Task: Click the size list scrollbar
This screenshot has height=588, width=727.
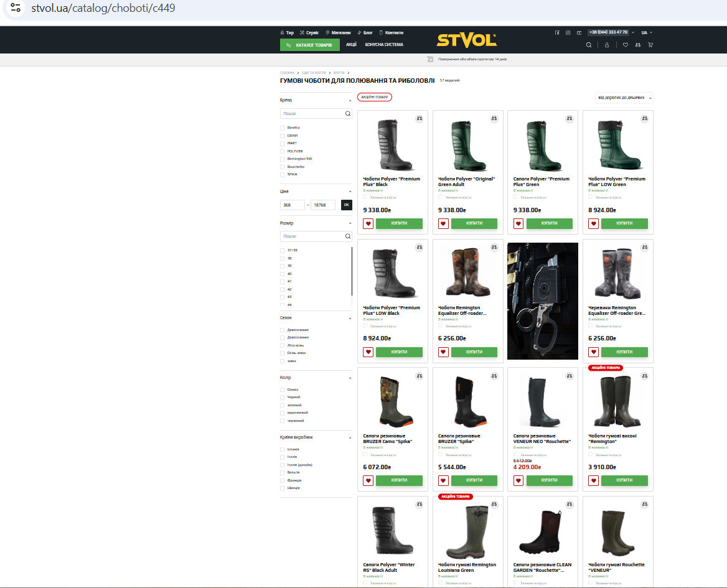Action: click(x=352, y=271)
